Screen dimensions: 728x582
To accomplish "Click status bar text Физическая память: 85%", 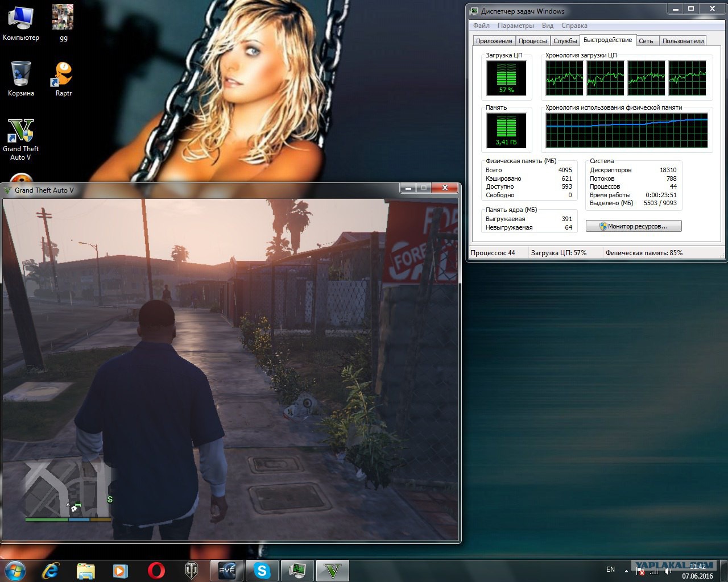I will tap(644, 253).
